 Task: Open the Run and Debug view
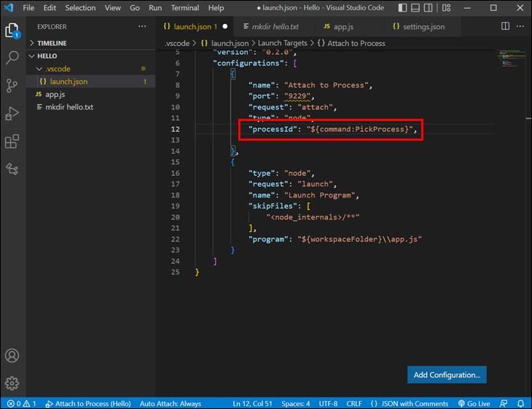pos(12,114)
